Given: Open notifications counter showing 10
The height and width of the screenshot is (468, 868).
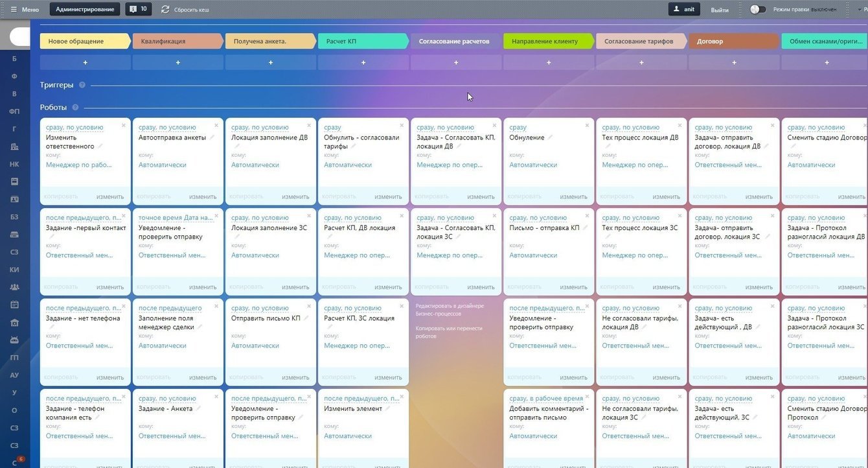Looking at the screenshot, I should click(138, 9).
